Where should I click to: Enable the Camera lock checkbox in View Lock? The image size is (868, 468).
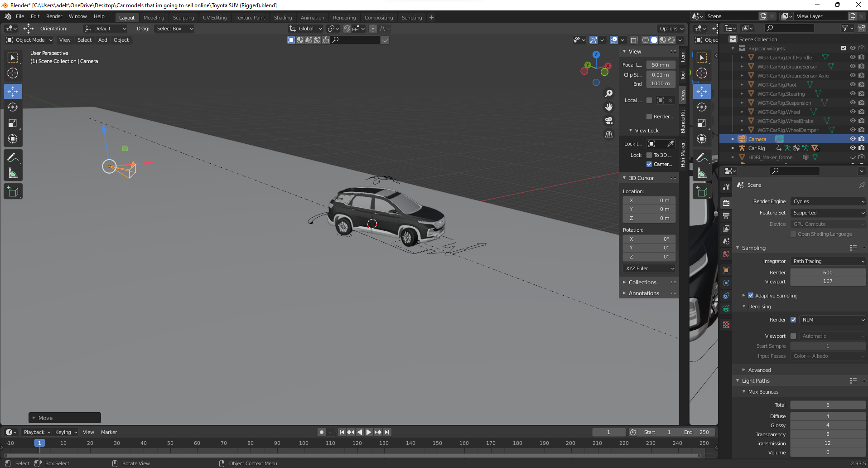click(649, 164)
